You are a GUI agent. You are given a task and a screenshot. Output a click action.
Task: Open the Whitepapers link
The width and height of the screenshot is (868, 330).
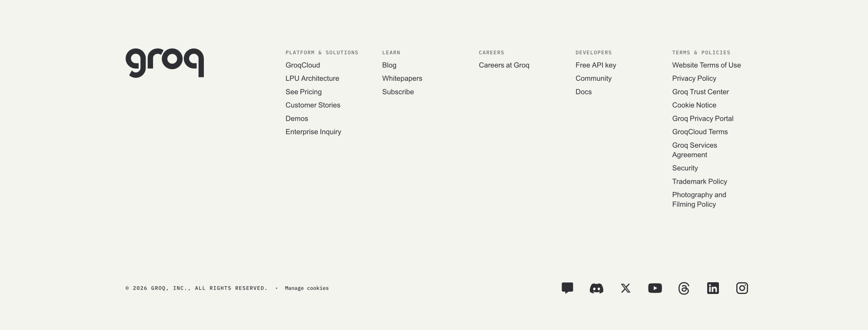pos(402,79)
